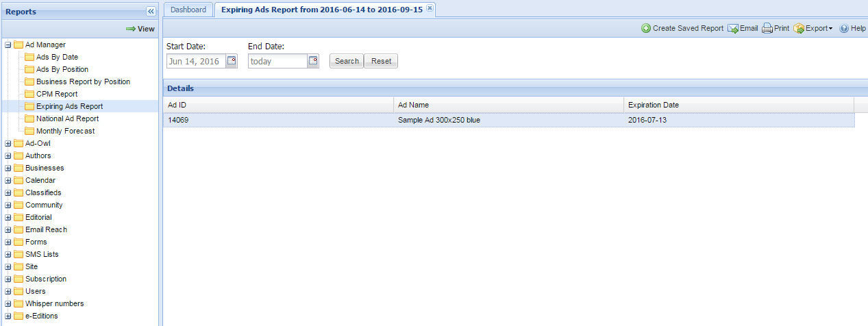The width and height of the screenshot is (868, 326).
Task: Open Business Report by Position
Action: pyautogui.click(x=83, y=81)
